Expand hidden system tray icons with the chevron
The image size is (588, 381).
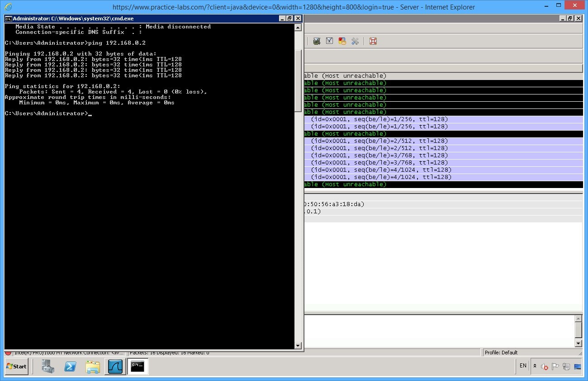tap(536, 366)
